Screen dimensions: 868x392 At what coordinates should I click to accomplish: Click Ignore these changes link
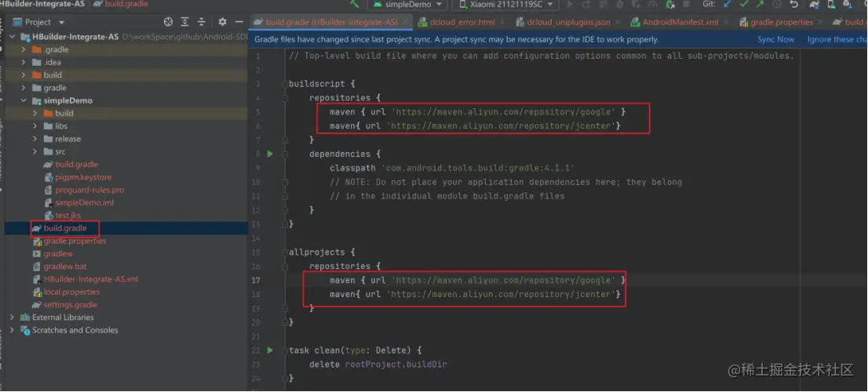tap(837, 39)
